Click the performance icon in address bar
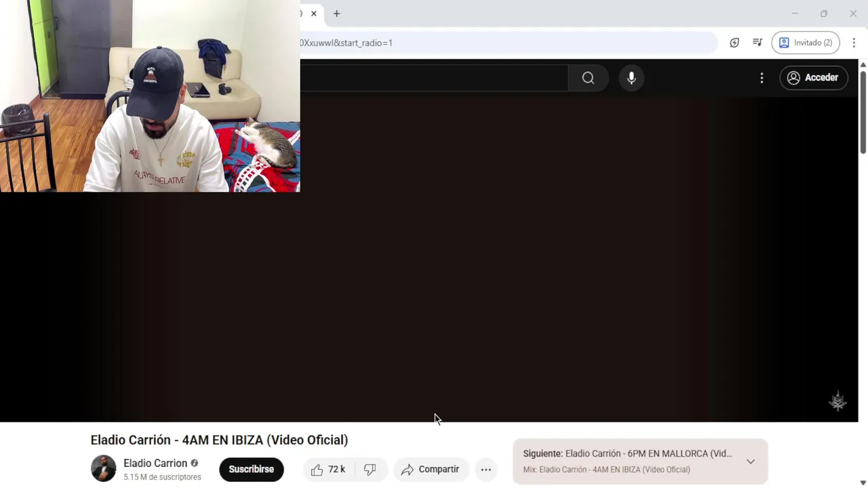Image resolution: width=868 pixels, height=488 pixels. (734, 43)
